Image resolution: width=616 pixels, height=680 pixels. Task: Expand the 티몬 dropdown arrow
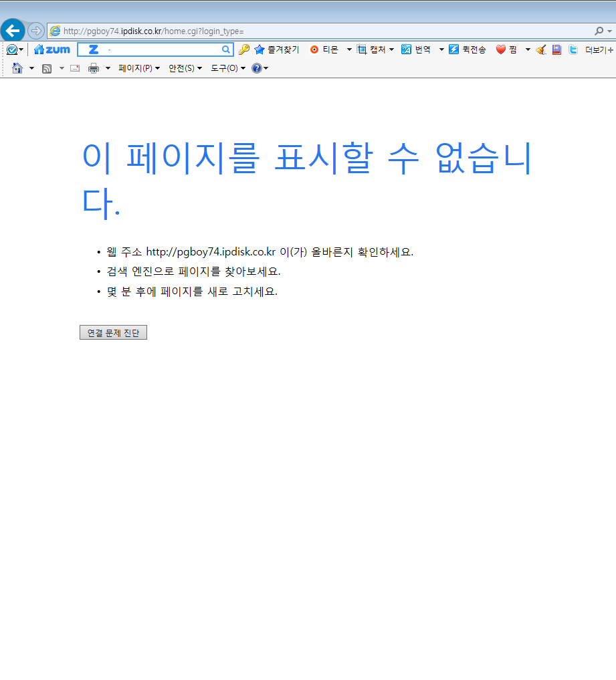[349, 49]
